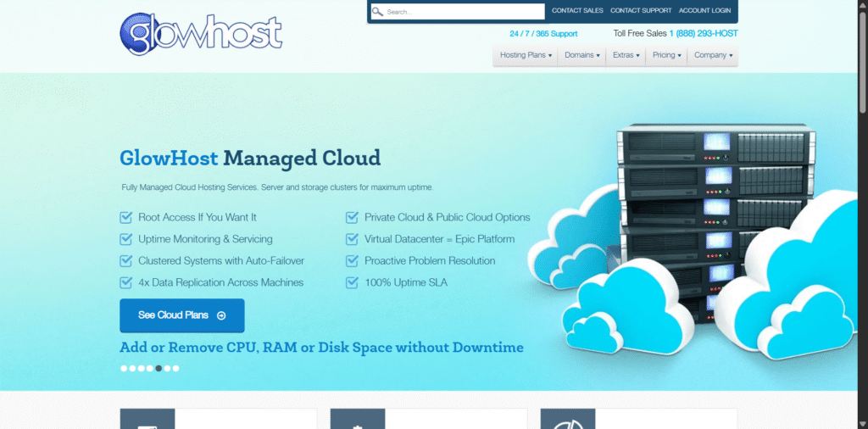
Task: Select the sixth slider dot
Action: (x=167, y=368)
